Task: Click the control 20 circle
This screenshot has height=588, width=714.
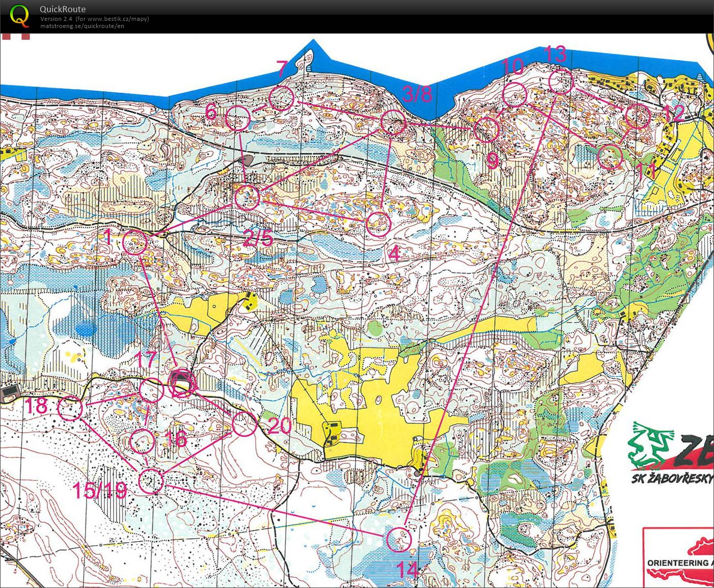Action: pos(244,424)
